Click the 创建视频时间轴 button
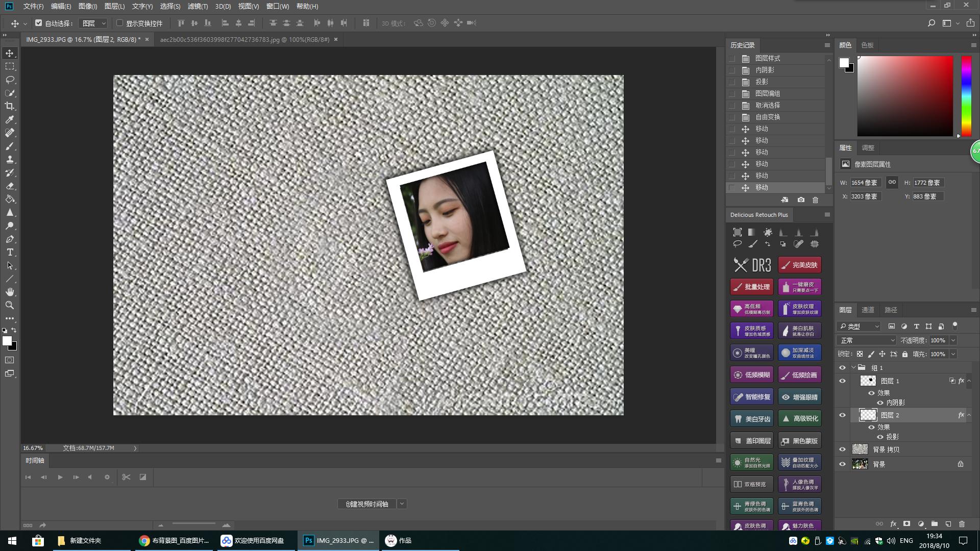The height and width of the screenshot is (551, 980). point(366,504)
